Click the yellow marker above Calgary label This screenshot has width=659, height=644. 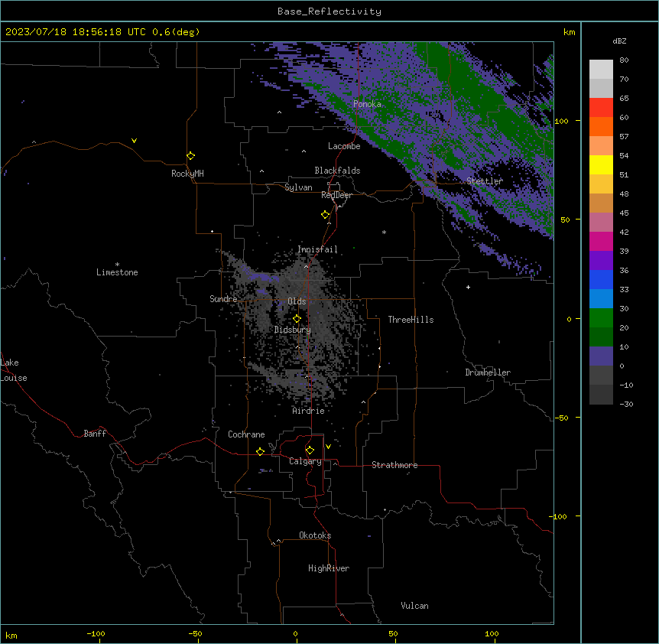click(310, 450)
